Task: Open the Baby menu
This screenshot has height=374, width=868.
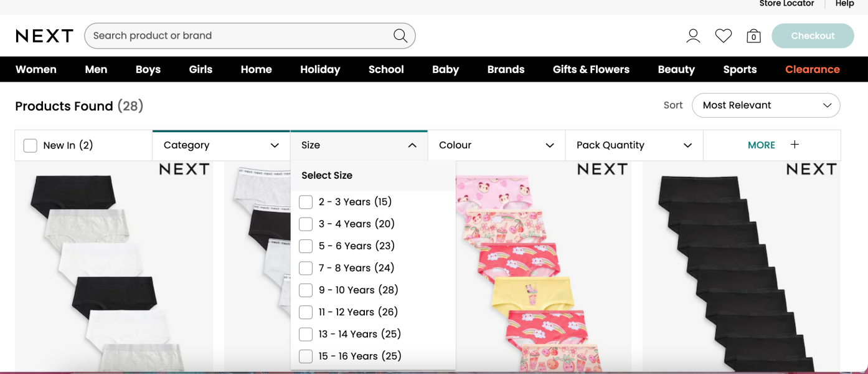Action: pos(445,69)
